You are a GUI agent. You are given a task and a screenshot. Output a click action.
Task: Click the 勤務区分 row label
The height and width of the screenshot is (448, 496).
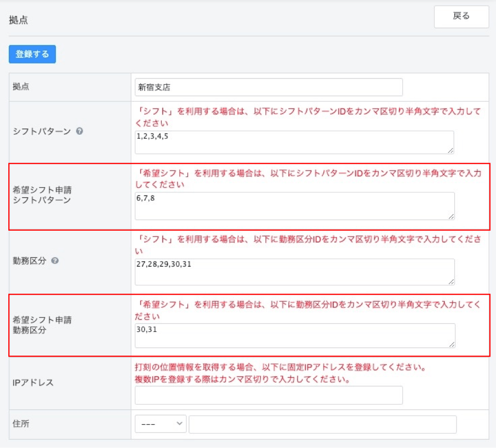(x=29, y=261)
